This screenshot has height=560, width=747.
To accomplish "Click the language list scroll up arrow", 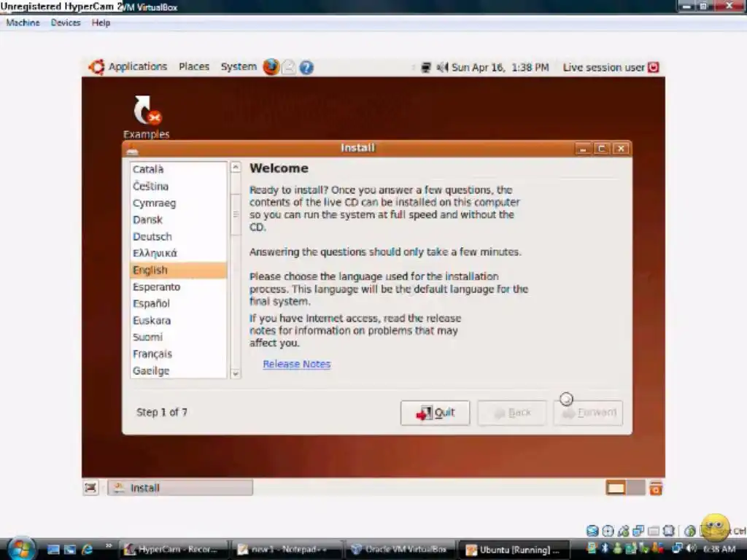I will click(x=236, y=168).
